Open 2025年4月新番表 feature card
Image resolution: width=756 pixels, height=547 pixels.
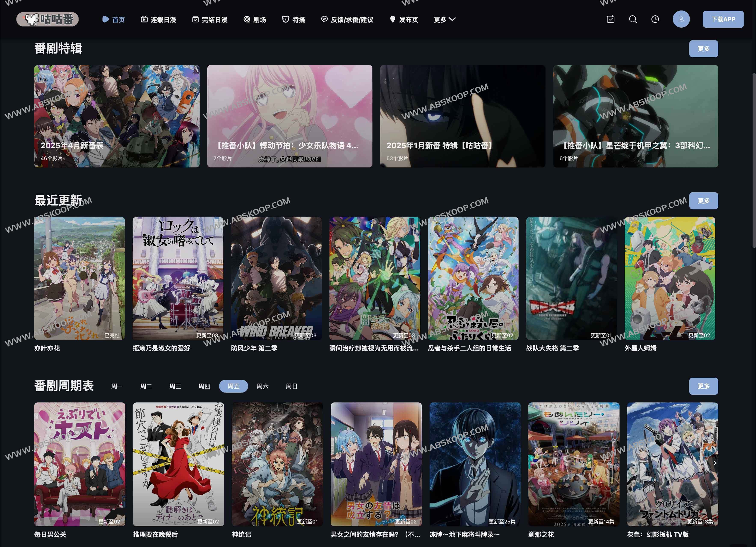click(117, 116)
